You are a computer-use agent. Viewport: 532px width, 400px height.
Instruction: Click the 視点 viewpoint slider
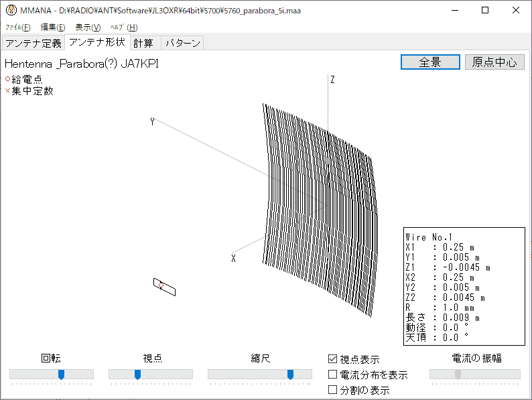[x=137, y=375]
